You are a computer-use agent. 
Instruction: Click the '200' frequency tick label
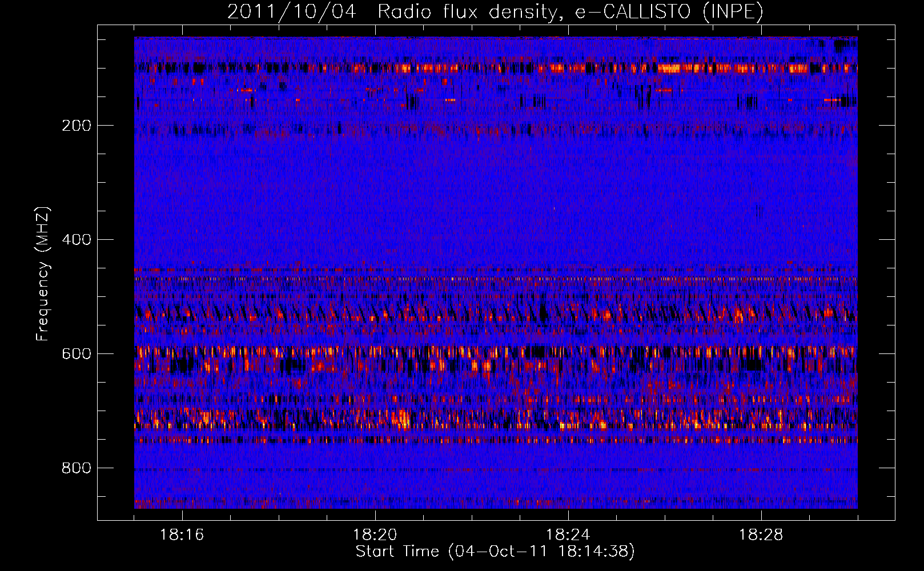pyautogui.click(x=77, y=126)
